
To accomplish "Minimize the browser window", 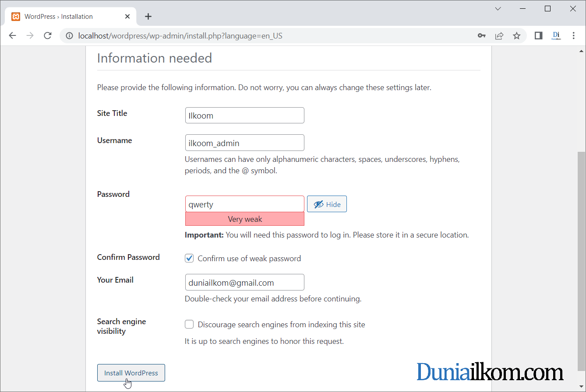I will (x=523, y=9).
